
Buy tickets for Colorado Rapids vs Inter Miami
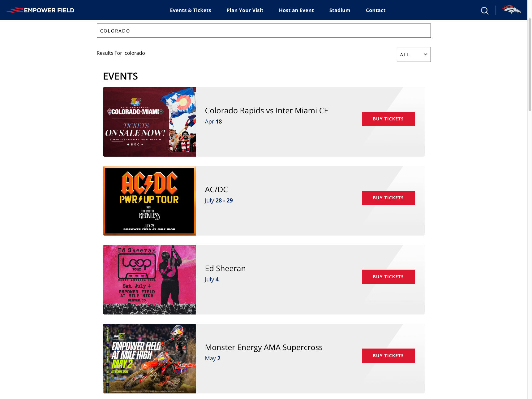[x=388, y=119]
